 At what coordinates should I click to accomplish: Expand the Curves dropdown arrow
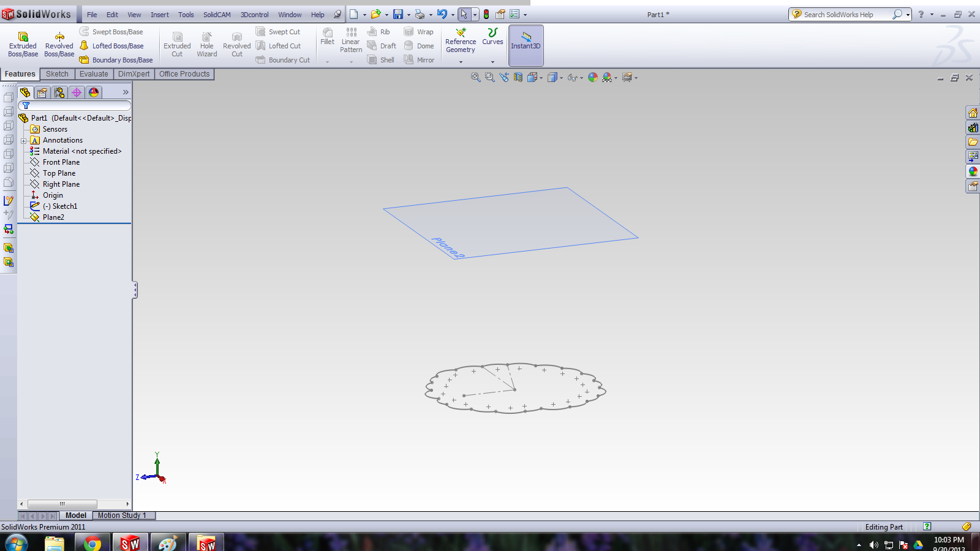(x=492, y=61)
